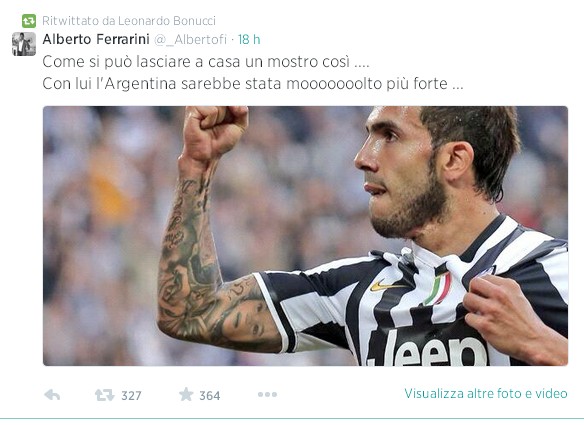Viewport: 584px width, 425px height.
Task: Enlarge the photo by clicking the raised fist
Action: [215, 130]
